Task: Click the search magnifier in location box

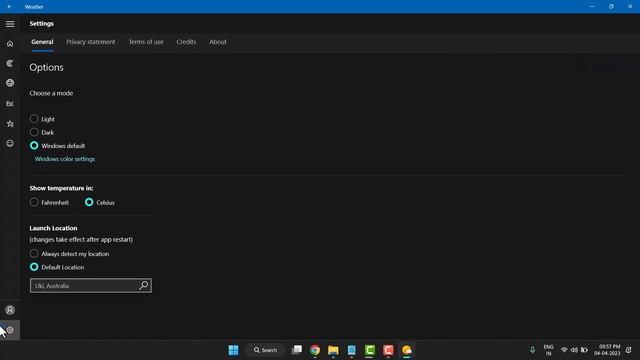Action: point(144,285)
